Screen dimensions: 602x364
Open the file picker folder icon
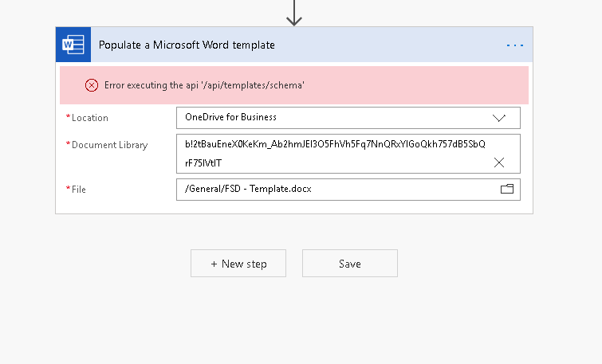pos(507,189)
